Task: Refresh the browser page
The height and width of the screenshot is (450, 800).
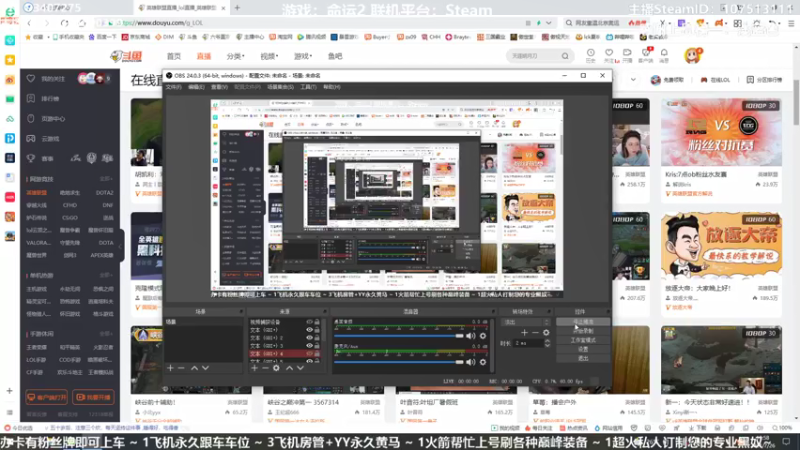Action: click(64, 23)
